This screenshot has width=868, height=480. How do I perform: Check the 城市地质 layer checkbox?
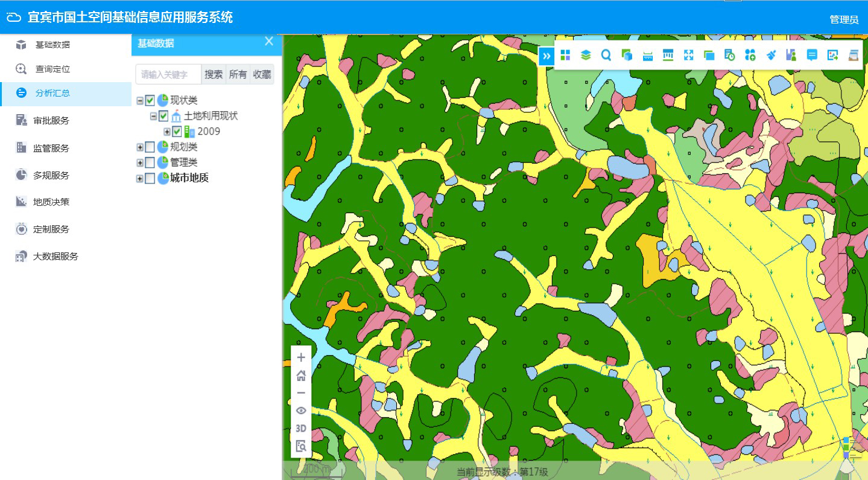click(x=150, y=178)
